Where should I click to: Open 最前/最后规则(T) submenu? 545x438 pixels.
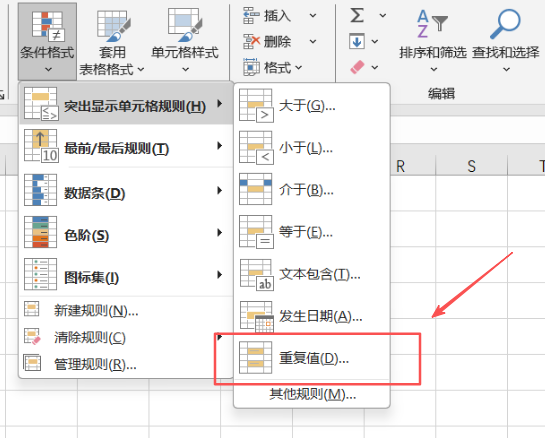click(x=126, y=147)
